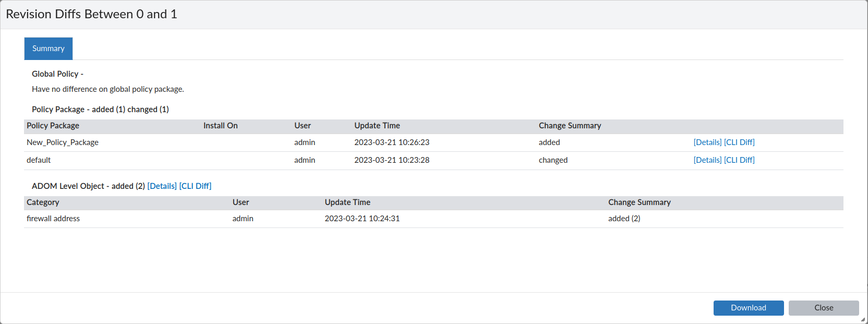Select the New_Policy_Package row name

point(63,142)
